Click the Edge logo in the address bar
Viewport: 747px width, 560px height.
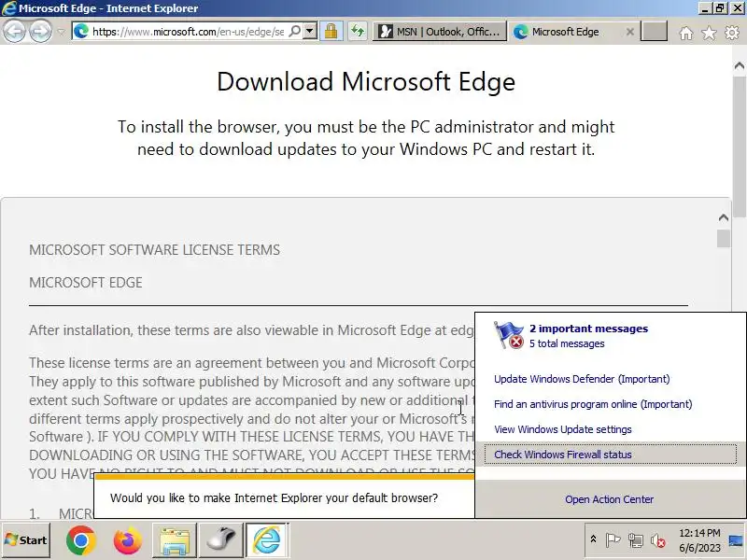tap(82, 32)
